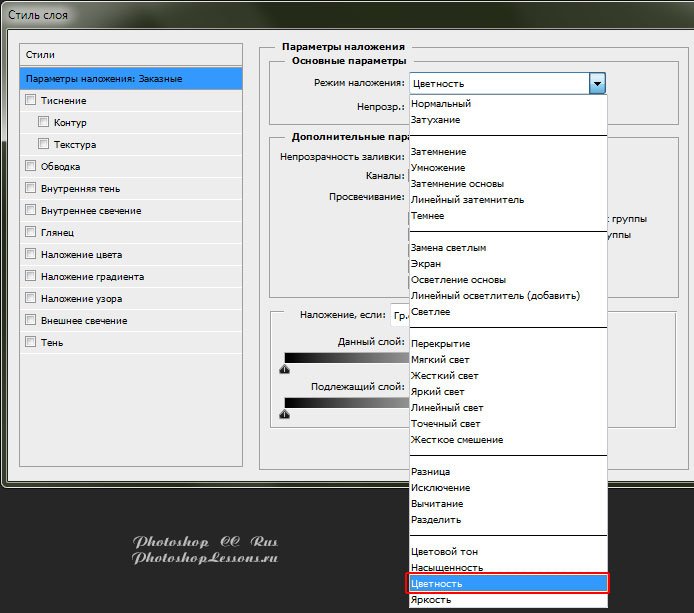694x613 pixels.
Task: Select Разница blend mode
Action: pos(430,472)
